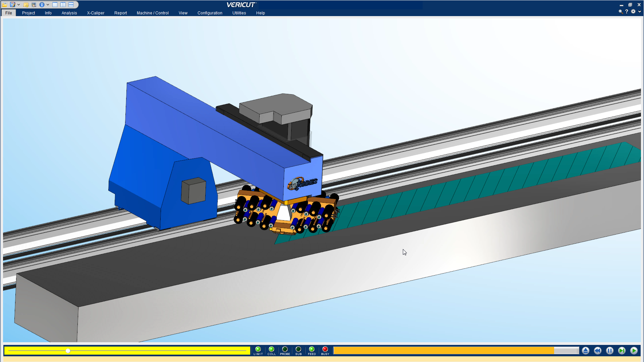Toggle the LIMIT indicator light
Image resolution: width=644 pixels, height=362 pixels.
coord(258,349)
